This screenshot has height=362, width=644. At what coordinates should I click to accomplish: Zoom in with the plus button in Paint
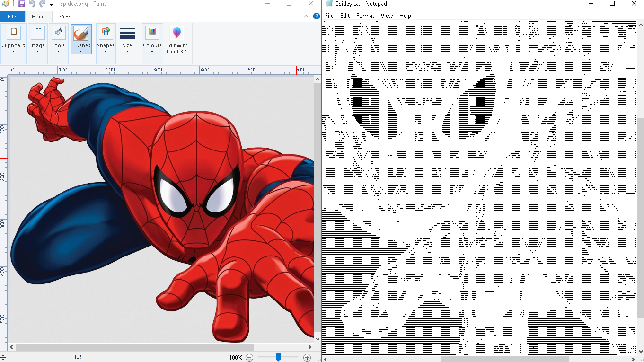307,358
